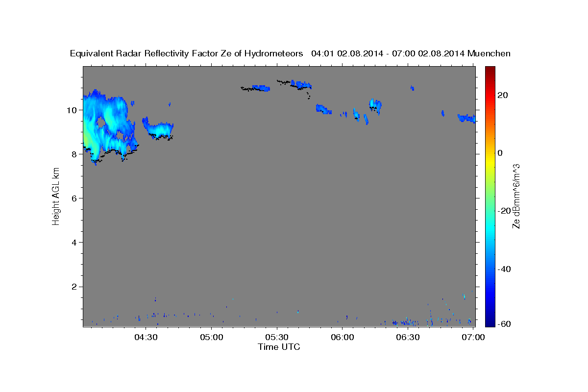Click the height axis value 4

(75, 242)
